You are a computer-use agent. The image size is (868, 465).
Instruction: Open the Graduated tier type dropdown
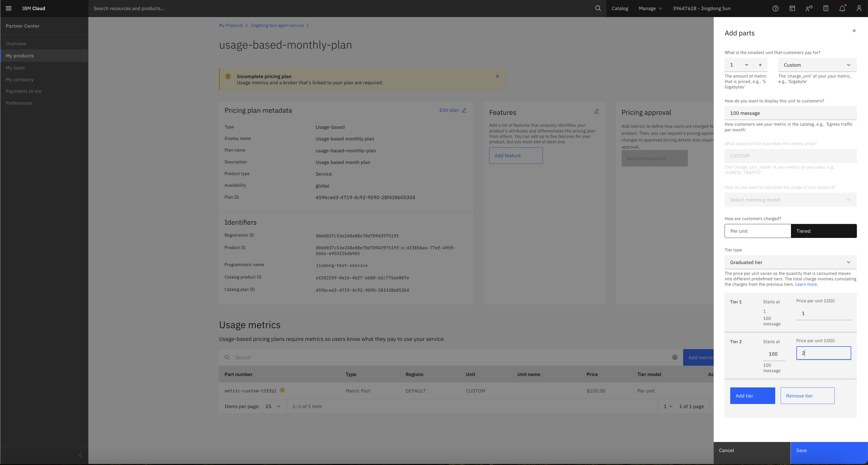coord(790,262)
